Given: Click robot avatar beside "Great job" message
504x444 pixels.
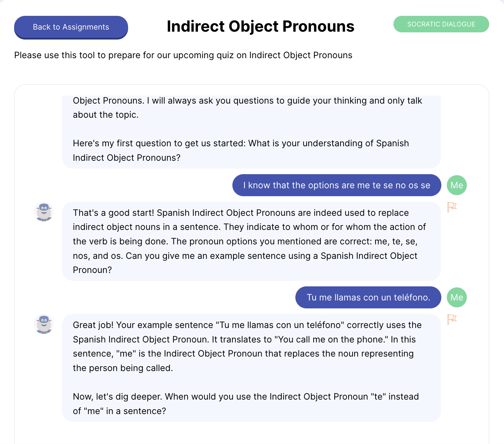Looking at the screenshot, I should 44,324.
